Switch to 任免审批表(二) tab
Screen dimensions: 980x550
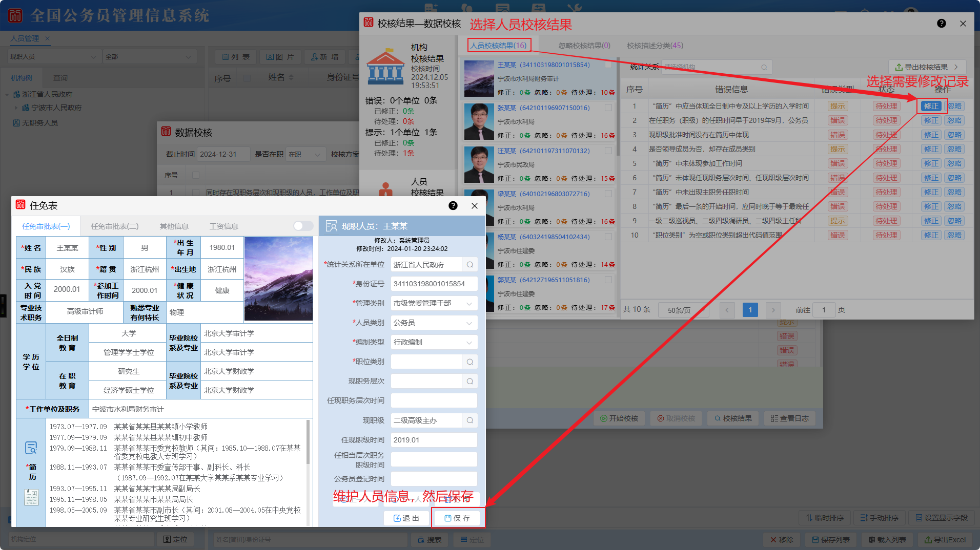pyautogui.click(x=114, y=226)
